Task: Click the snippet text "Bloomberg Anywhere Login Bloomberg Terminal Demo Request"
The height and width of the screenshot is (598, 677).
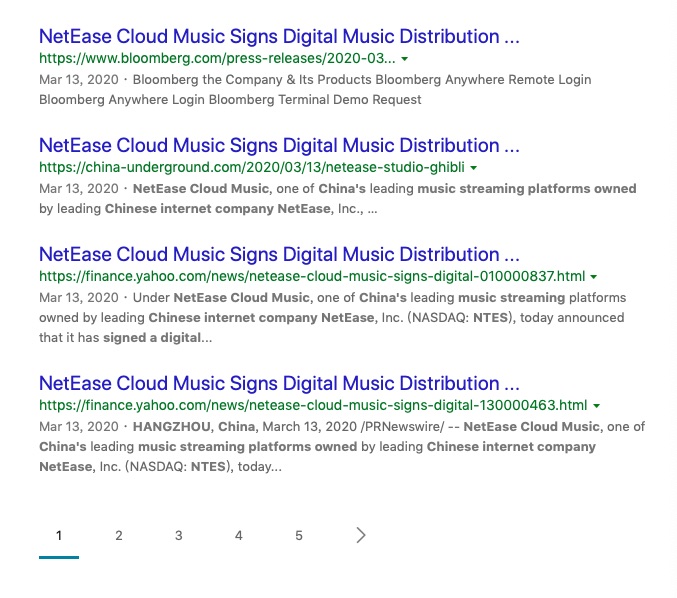Action: pos(230,100)
